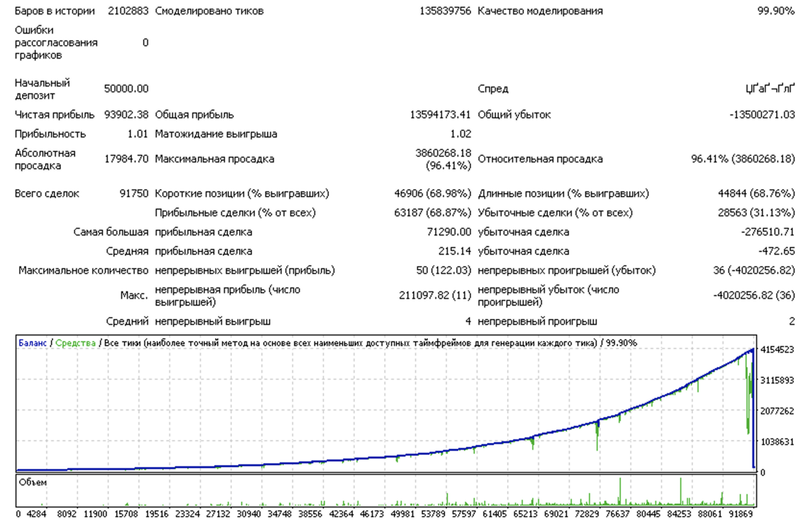Select the initial deposit value 50000.00
The height and width of the screenshot is (526, 812).
pyautogui.click(x=127, y=89)
